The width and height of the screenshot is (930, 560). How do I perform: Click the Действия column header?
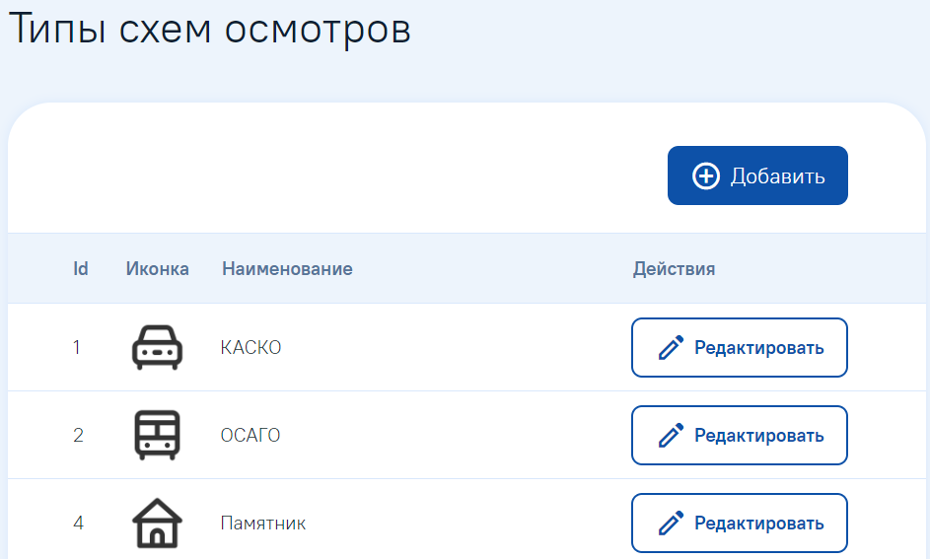click(674, 269)
